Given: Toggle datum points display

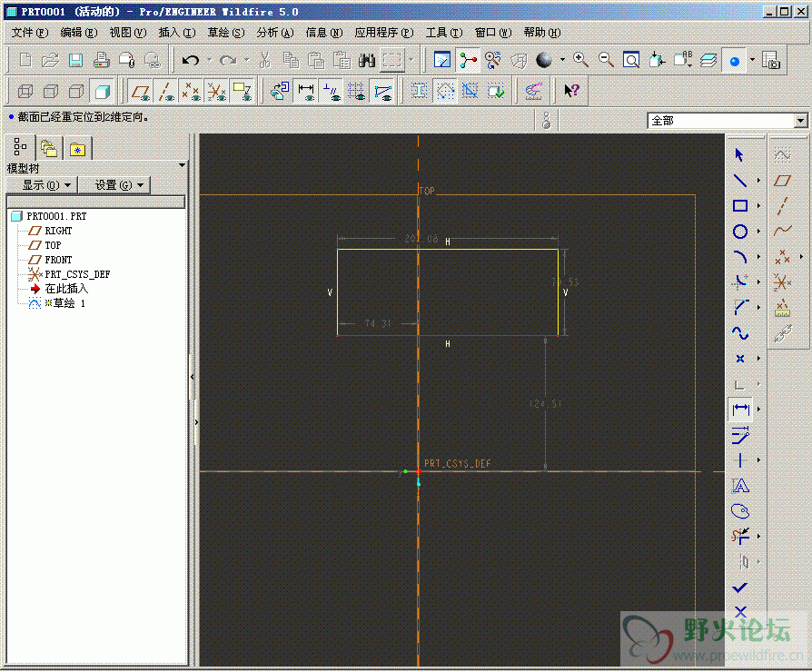Looking at the screenshot, I should point(191,92).
